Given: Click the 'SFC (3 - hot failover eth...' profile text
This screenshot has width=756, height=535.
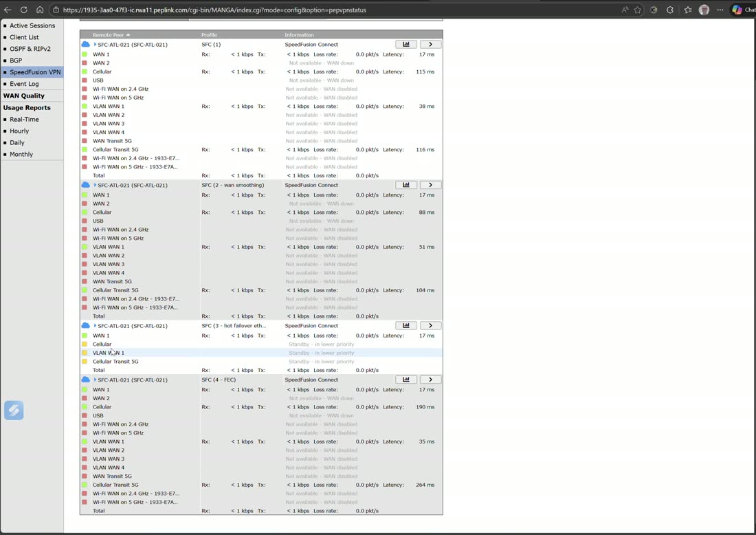Looking at the screenshot, I should [234, 326].
